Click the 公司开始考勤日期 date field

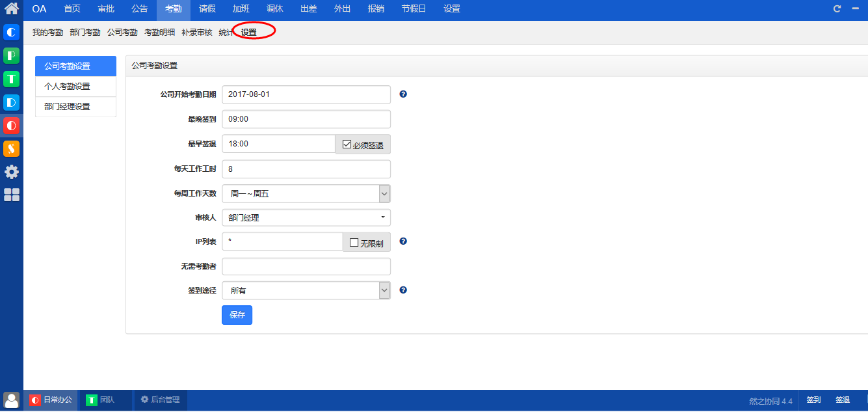306,94
